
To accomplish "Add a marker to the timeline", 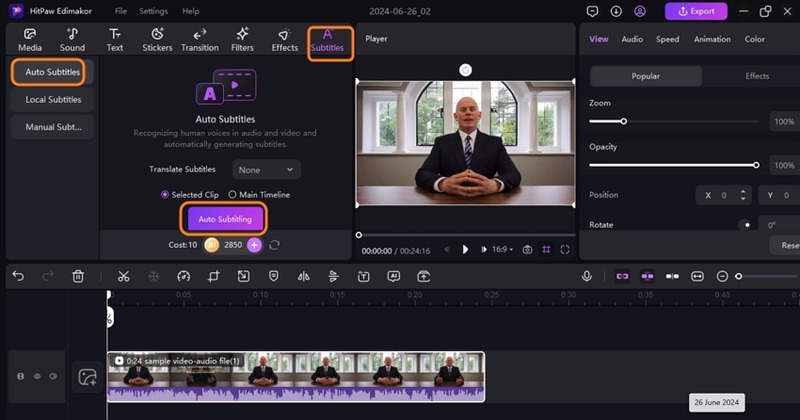I will pos(273,276).
